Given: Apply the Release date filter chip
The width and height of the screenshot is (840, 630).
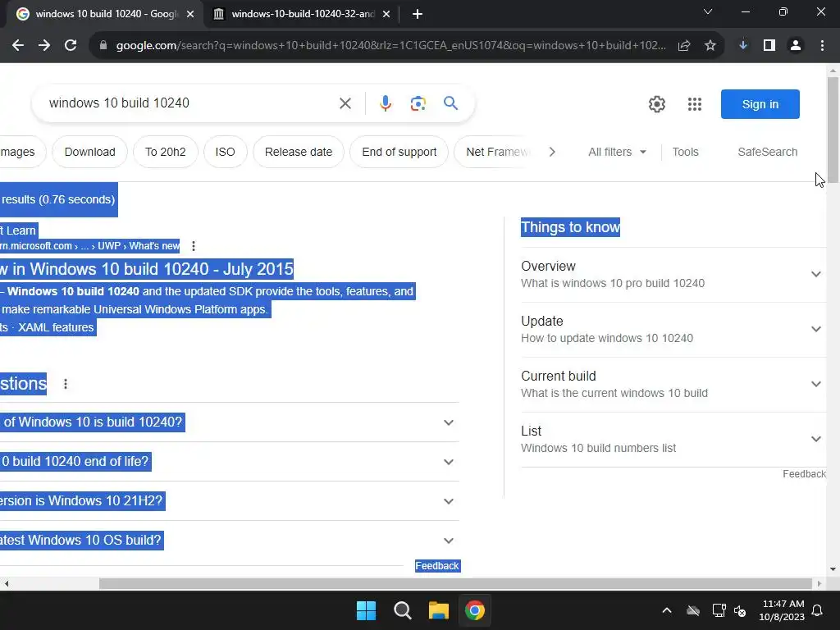Looking at the screenshot, I should click(299, 152).
